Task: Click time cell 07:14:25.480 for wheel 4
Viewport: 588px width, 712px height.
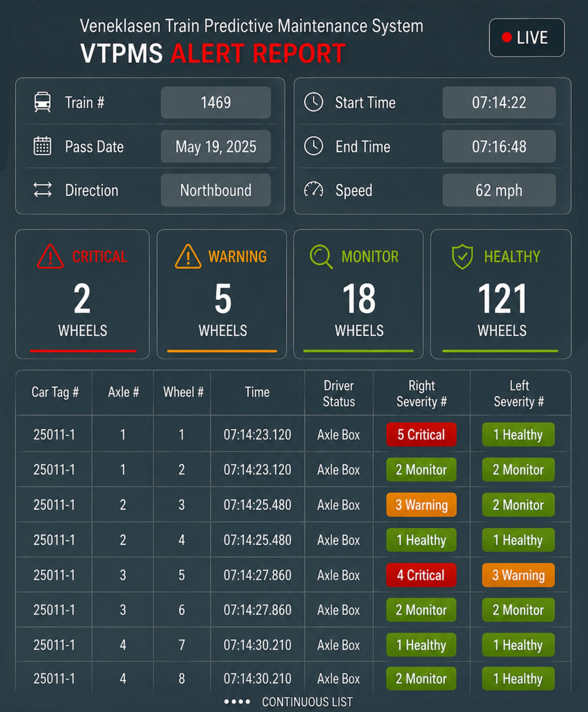Action: point(257,540)
